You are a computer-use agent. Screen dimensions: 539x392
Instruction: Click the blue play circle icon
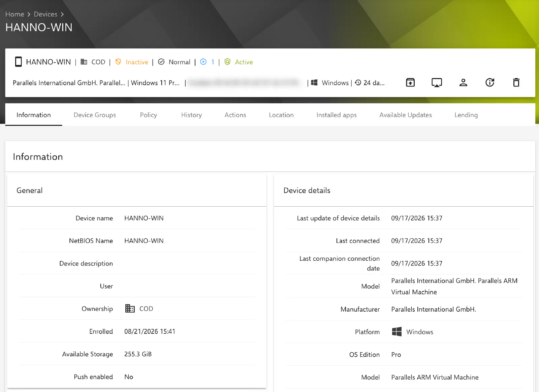tap(203, 62)
